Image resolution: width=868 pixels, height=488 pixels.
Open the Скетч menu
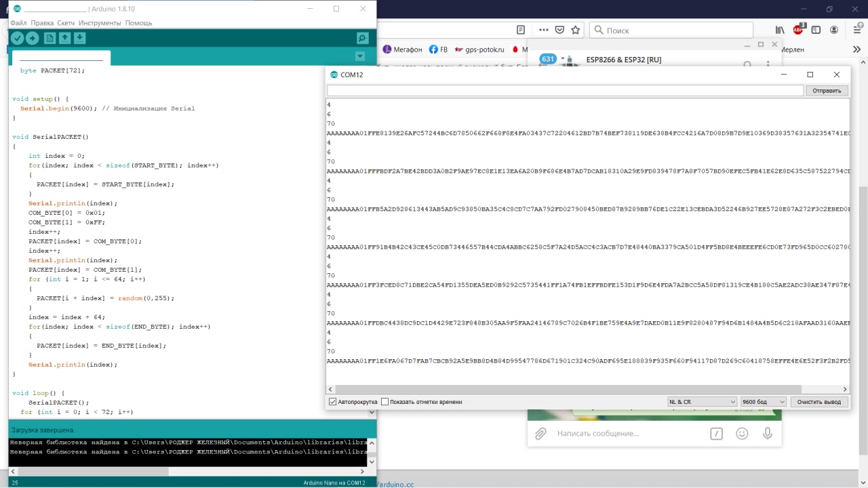click(x=66, y=23)
